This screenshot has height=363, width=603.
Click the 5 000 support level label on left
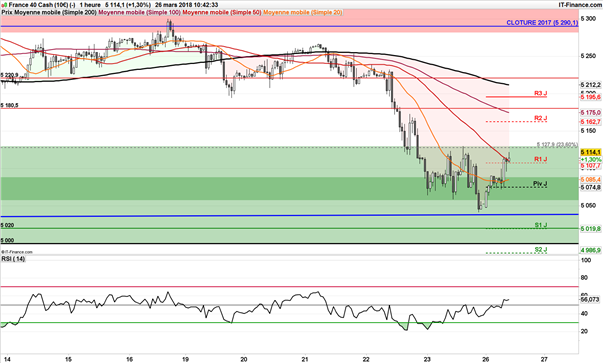tap(7, 240)
